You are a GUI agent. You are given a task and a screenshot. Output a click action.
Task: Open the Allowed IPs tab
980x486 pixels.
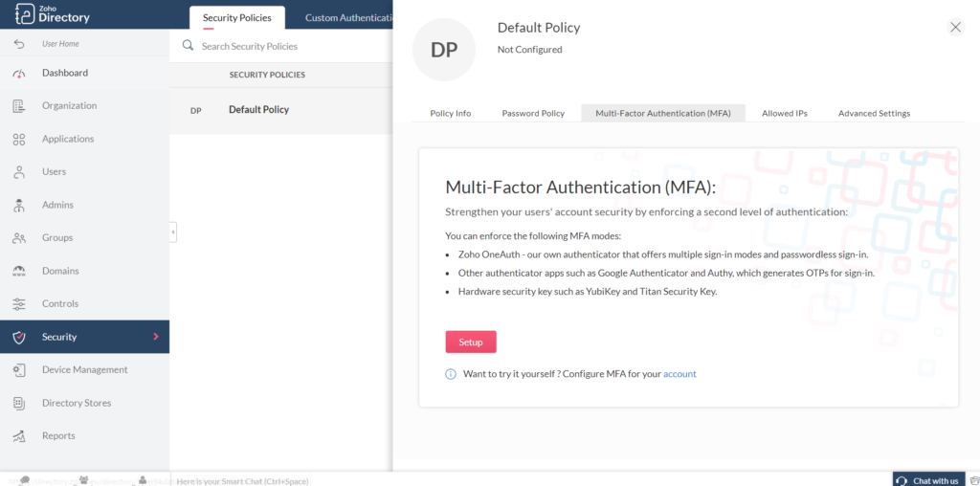click(785, 113)
